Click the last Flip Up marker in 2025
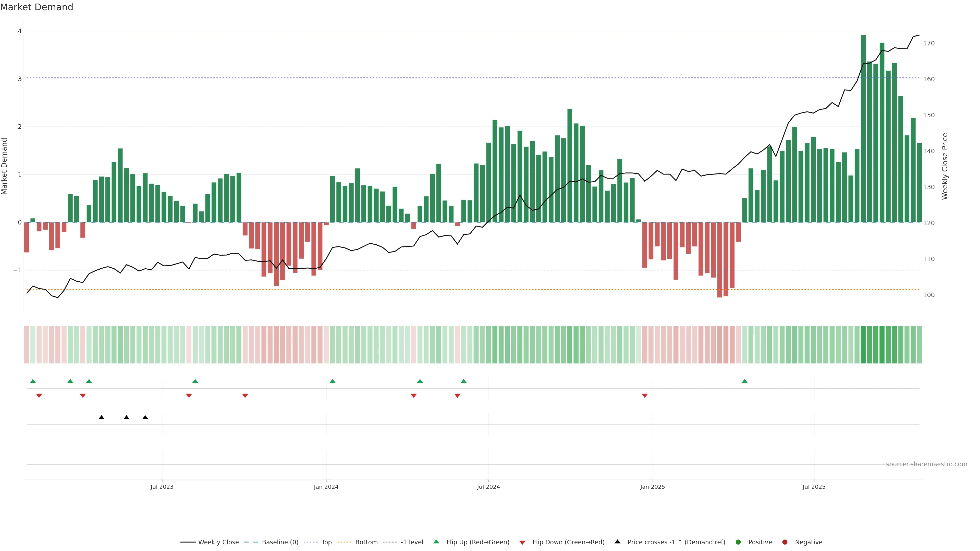The height and width of the screenshot is (551, 980). click(x=744, y=381)
